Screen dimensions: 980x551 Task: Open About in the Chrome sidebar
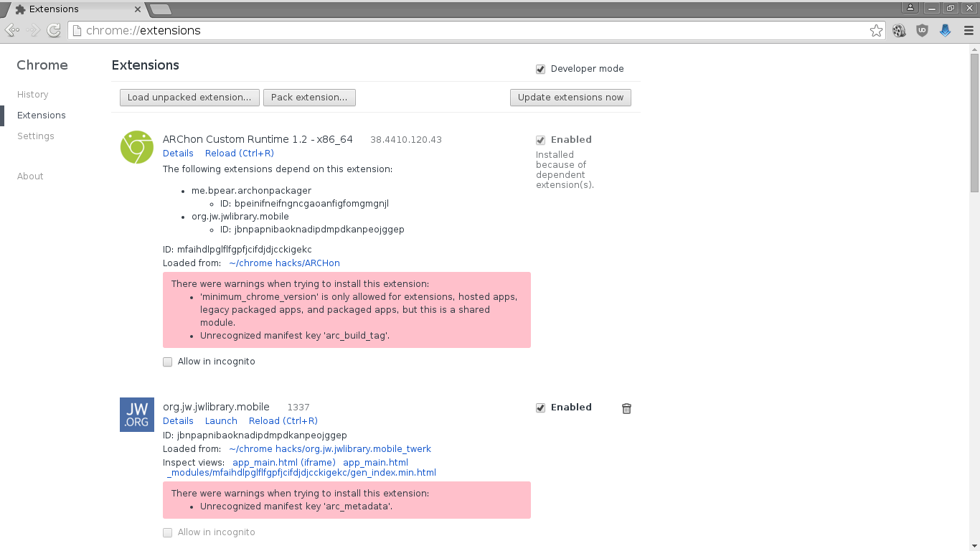tap(30, 176)
